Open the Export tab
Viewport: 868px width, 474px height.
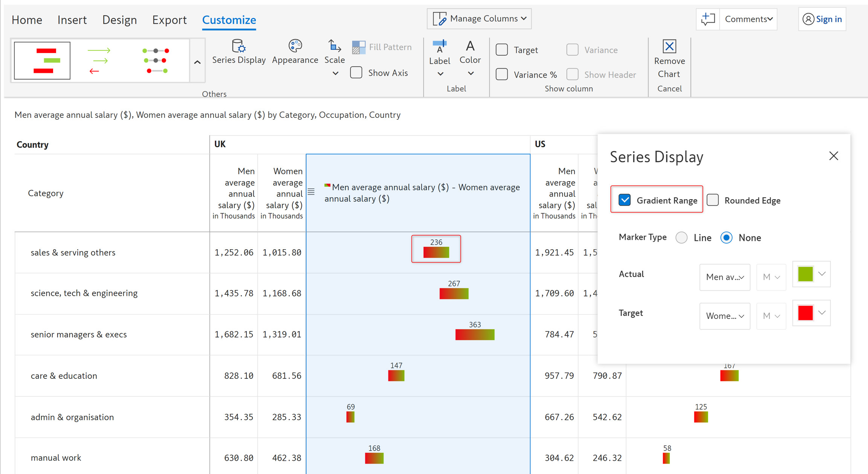click(169, 20)
